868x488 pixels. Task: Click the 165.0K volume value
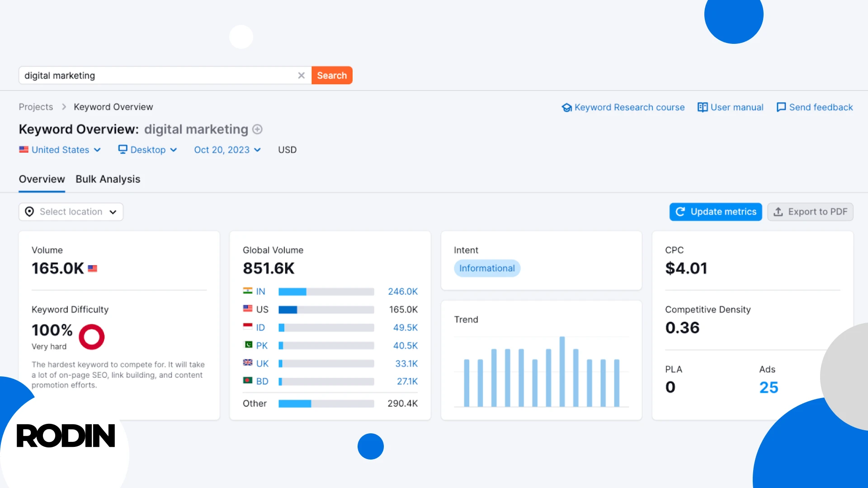[x=58, y=268]
